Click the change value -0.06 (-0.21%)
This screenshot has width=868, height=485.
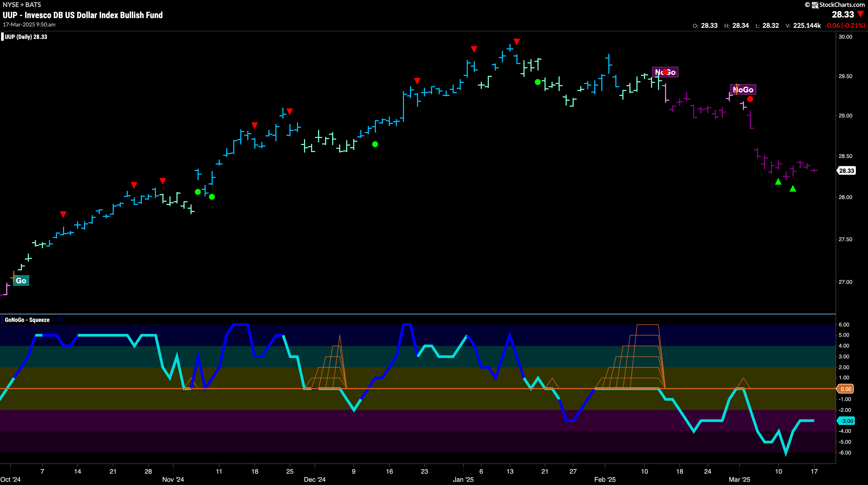click(845, 26)
